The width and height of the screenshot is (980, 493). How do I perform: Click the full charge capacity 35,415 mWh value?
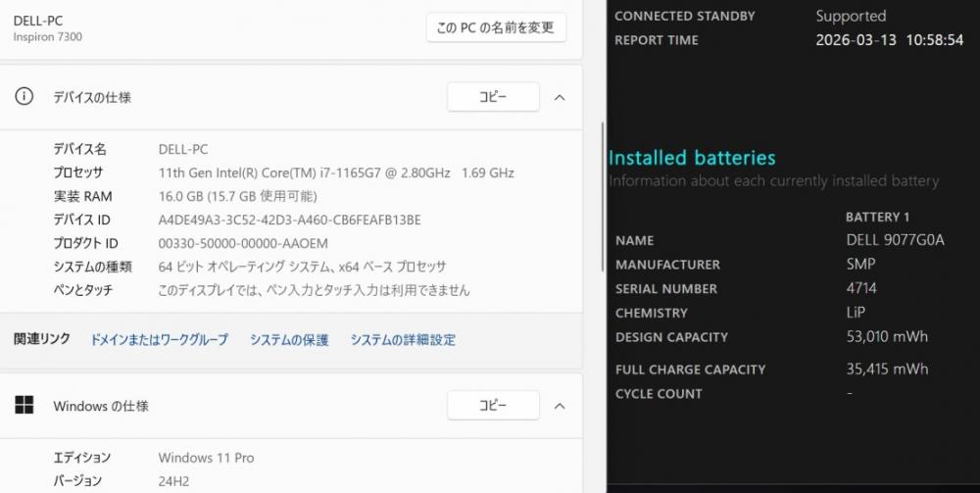point(887,370)
